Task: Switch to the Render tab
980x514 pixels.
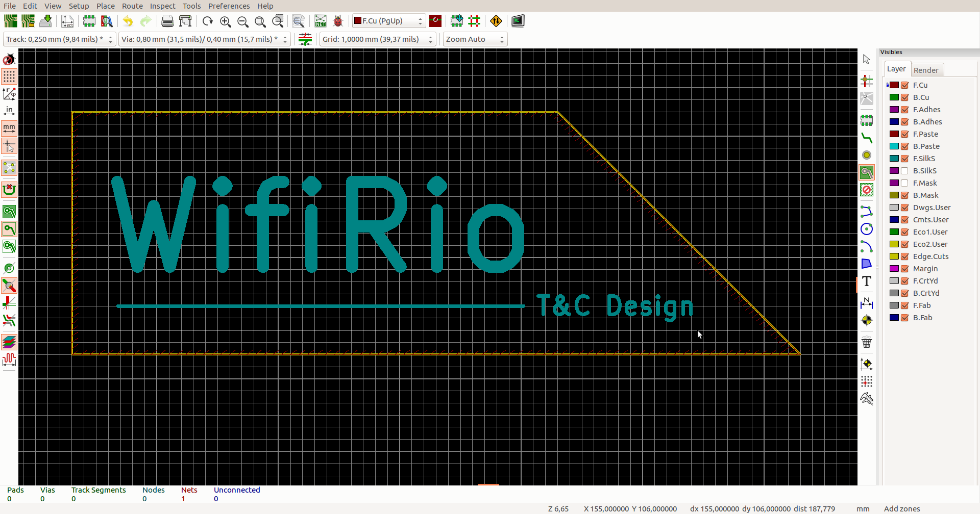Action: coord(926,70)
